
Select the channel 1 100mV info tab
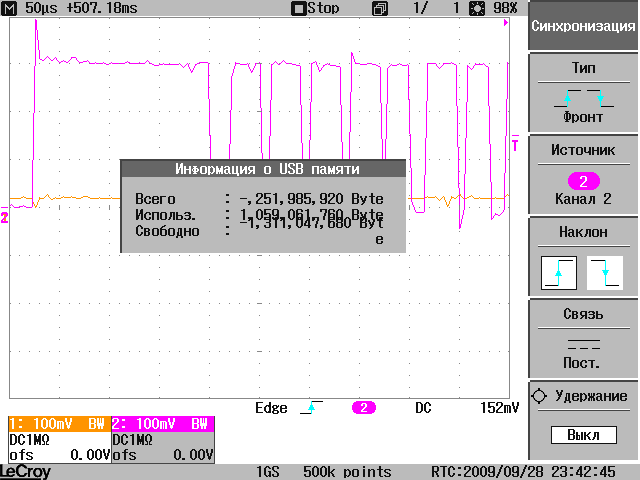click(57, 423)
